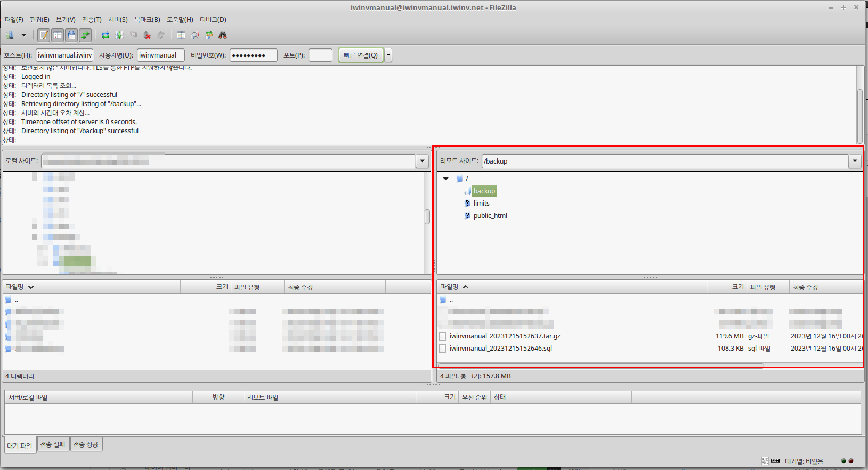Open the 서버(S) menu

pyautogui.click(x=118, y=20)
